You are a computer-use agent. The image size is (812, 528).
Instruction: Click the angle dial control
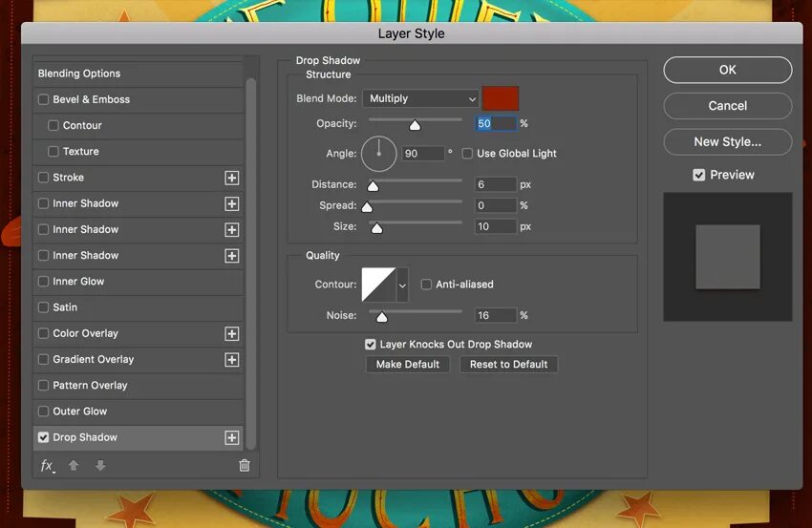click(x=378, y=154)
